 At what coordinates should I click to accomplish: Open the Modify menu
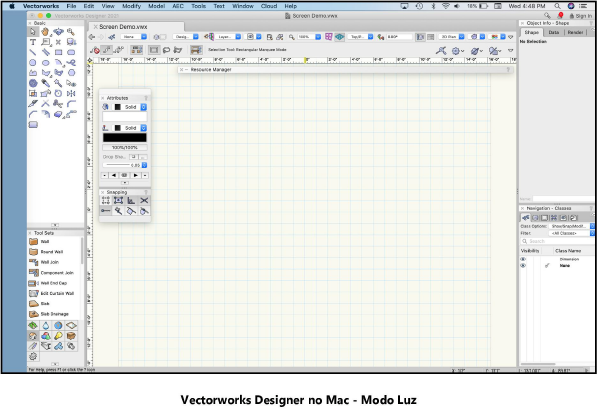click(x=131, y=6)
